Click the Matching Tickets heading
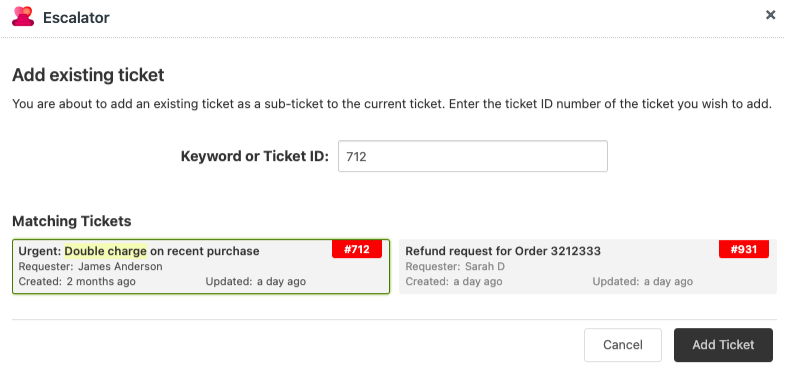Viewport: 785px width, 374px height. click(x=72, y=221)
